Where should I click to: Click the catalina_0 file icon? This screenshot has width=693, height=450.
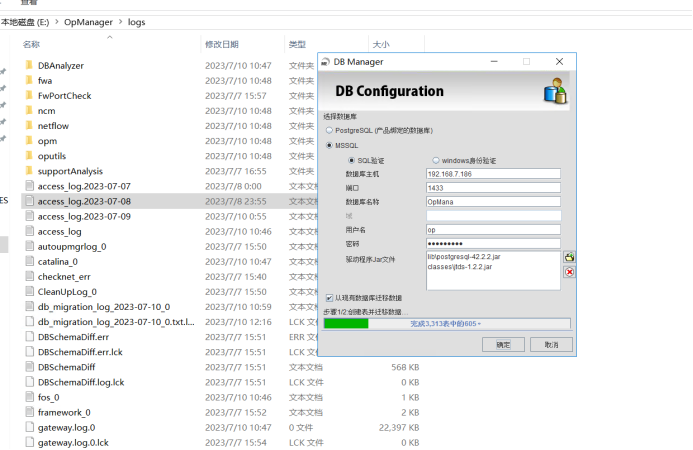[30, 261]
